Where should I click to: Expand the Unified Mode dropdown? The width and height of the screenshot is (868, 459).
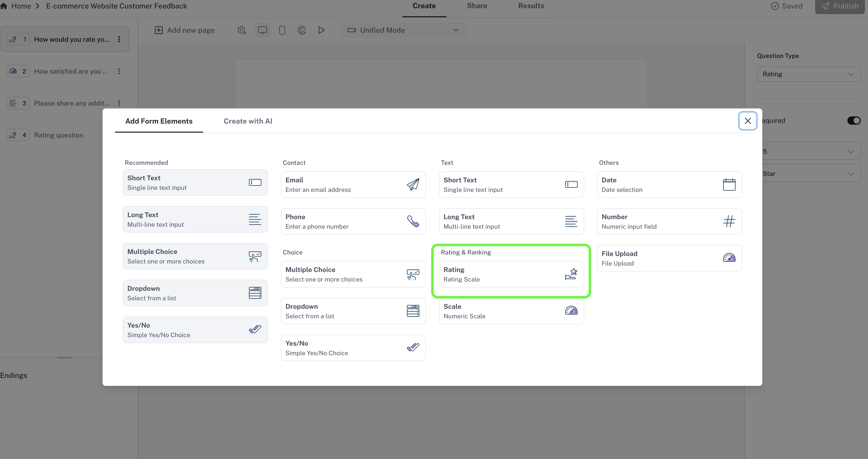(403, 30)
